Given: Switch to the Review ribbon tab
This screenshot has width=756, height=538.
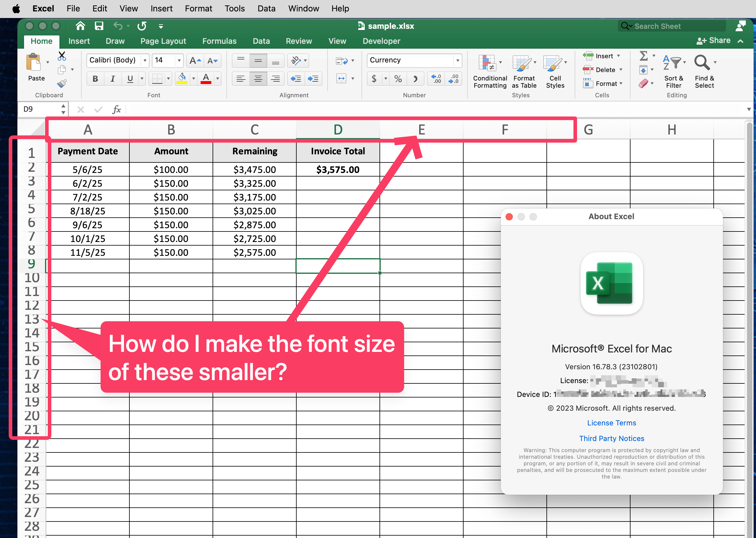Looking at the screenshot, I should [299, 41].
